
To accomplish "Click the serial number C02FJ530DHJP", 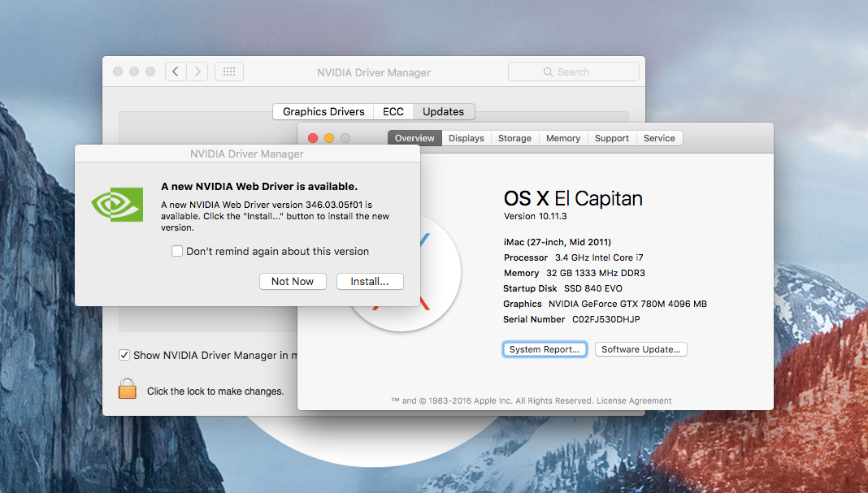I will [x=606, y=319].
